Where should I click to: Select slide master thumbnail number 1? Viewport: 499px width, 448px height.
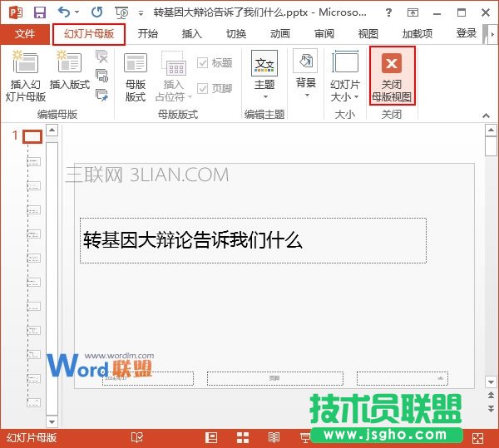(32, 136)
